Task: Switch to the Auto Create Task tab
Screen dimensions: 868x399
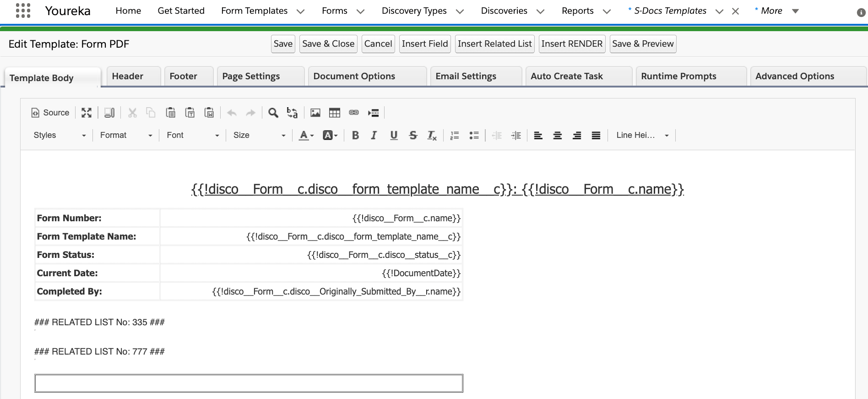Action: click(x=579, y=76)
